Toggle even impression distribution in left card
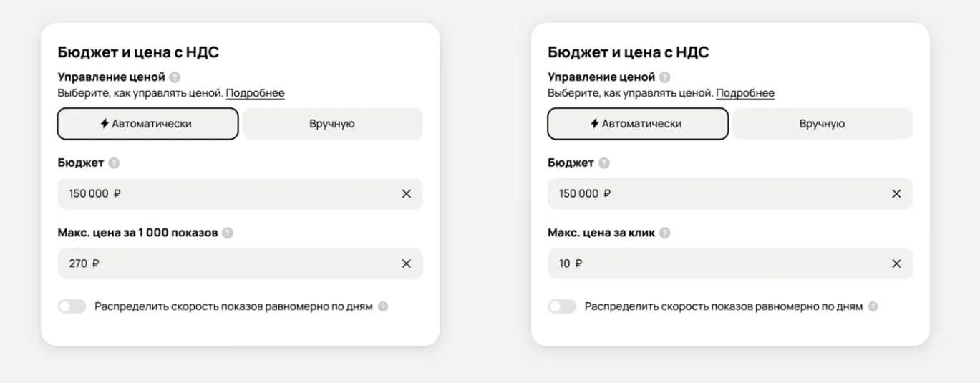 click(72, 306)
